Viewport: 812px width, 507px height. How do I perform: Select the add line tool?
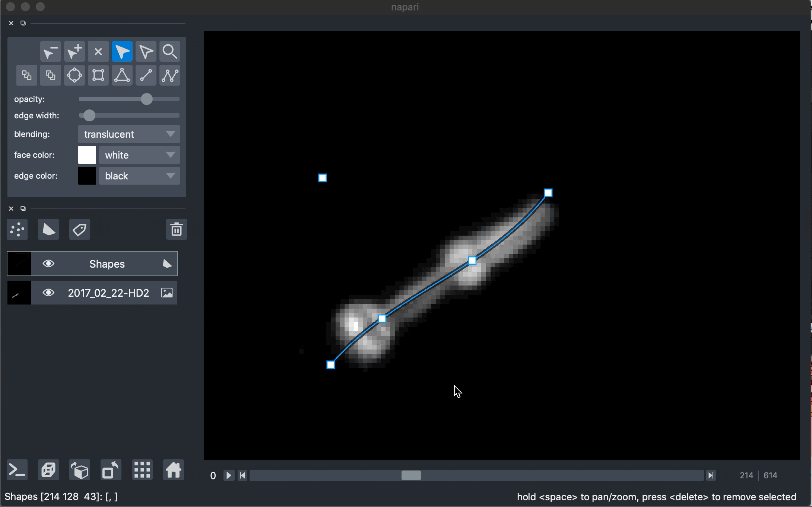(146, 75)
